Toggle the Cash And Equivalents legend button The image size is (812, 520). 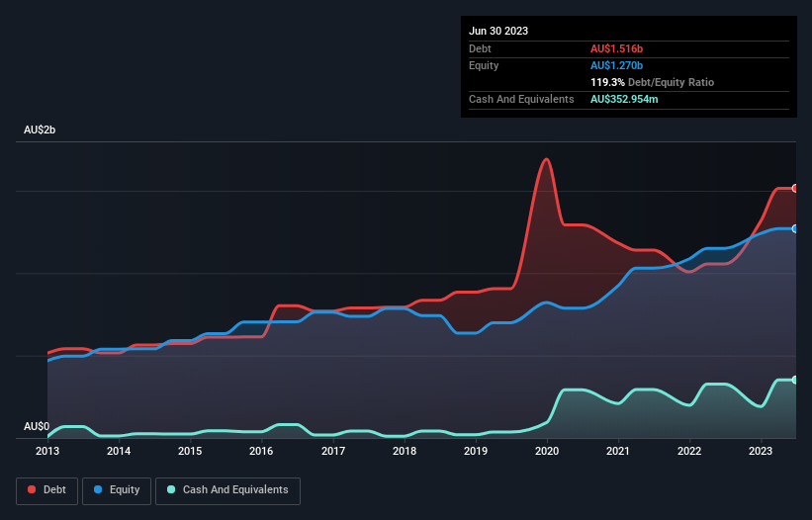click(x=227, y=490)
